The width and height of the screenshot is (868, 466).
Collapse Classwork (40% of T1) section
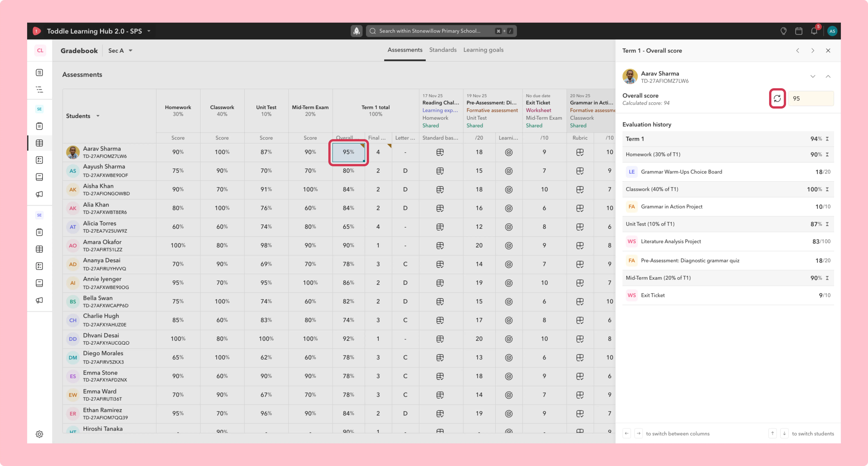click(827, 189)
